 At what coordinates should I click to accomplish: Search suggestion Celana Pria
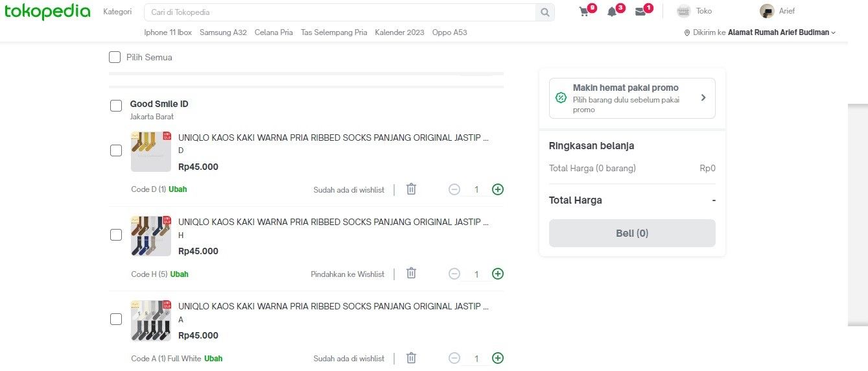[274, 32]
